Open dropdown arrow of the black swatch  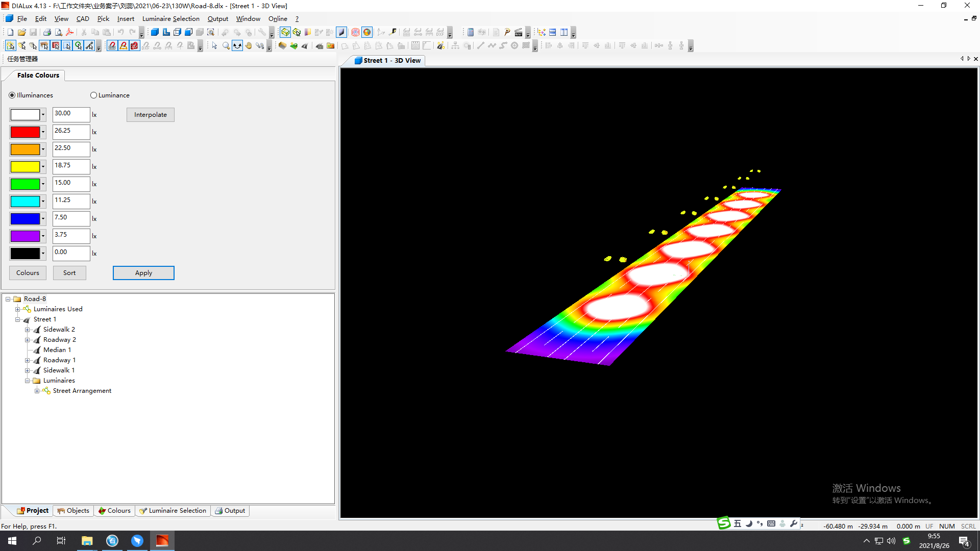pos(43,254)
